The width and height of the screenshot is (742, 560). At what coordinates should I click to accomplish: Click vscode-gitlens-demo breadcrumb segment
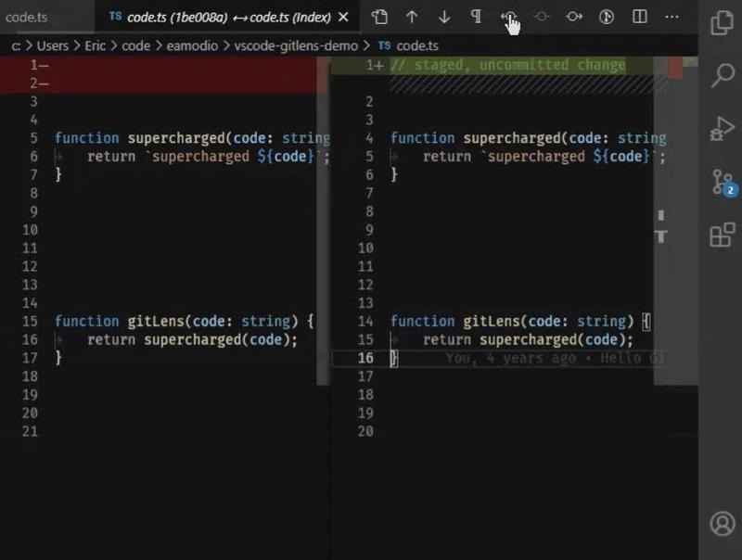(296, 45)
